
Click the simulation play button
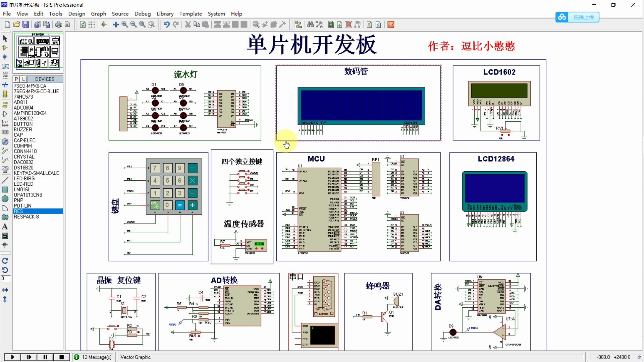pos(12,357)
